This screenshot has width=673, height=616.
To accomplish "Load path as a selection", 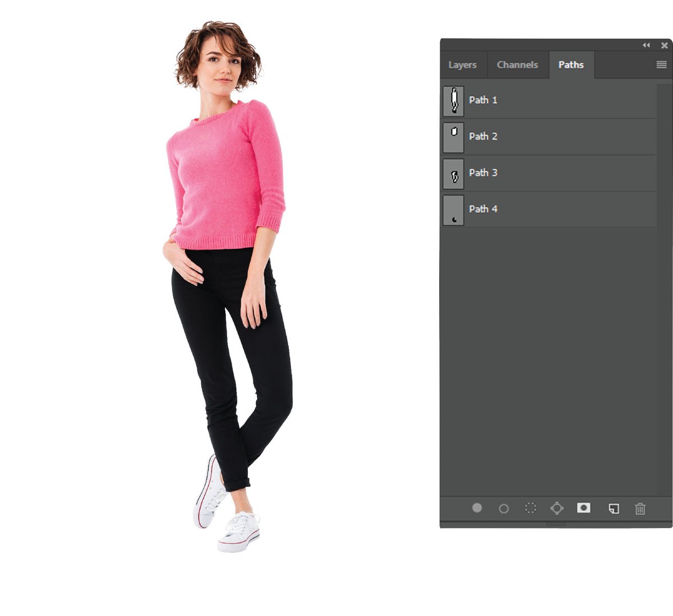I will tap(530, 508).
